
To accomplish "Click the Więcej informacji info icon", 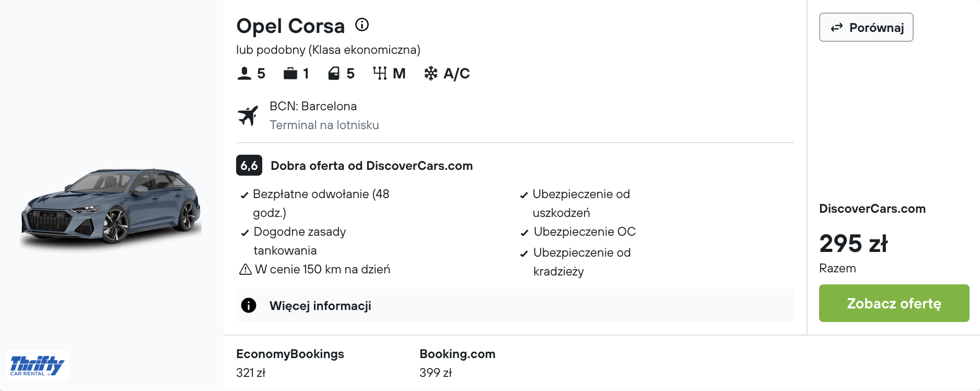I will pyautogui.click(x=249, y=305).
